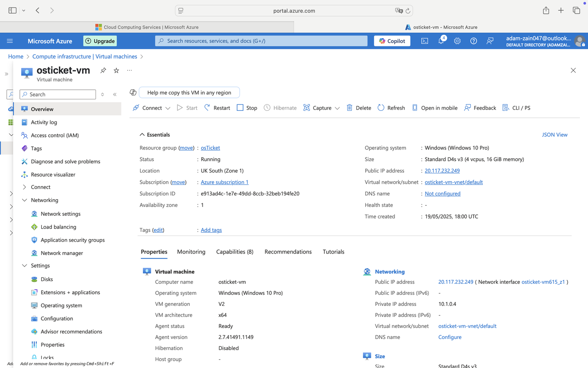
Task: Toggle the Safari sidebar icon
Action: click(12, 10)
